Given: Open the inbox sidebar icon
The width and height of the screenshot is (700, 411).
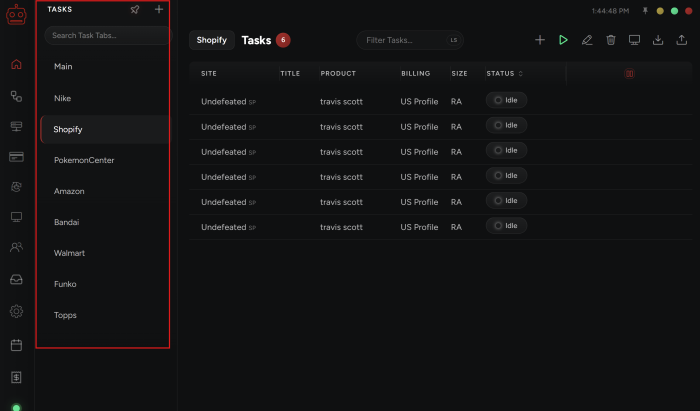Looking at the screenshot, I should tap(16, 279).
